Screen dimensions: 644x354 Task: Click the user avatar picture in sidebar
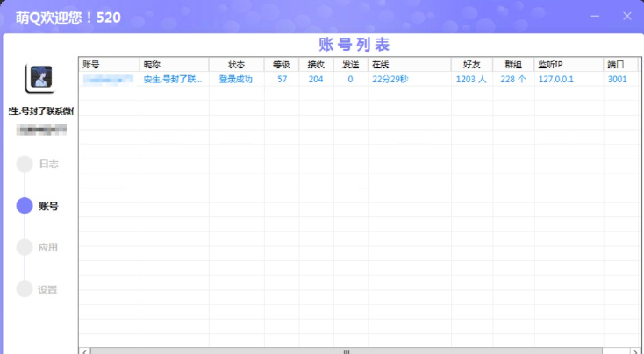[40, 79]
